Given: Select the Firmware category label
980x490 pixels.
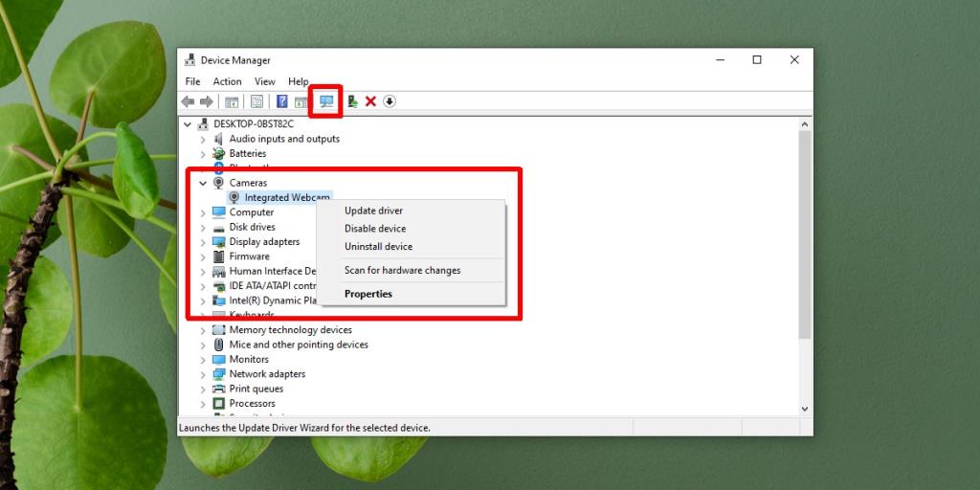Looking at the screenshot, I should pos(250,256).
